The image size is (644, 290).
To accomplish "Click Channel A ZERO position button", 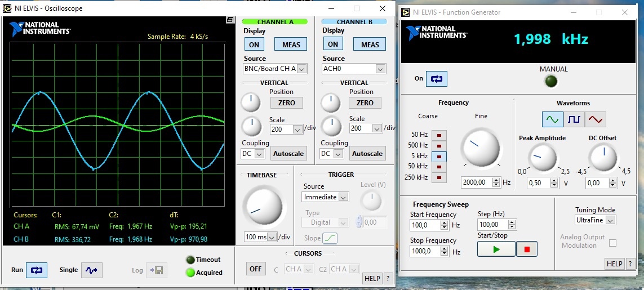I will 286,102.
